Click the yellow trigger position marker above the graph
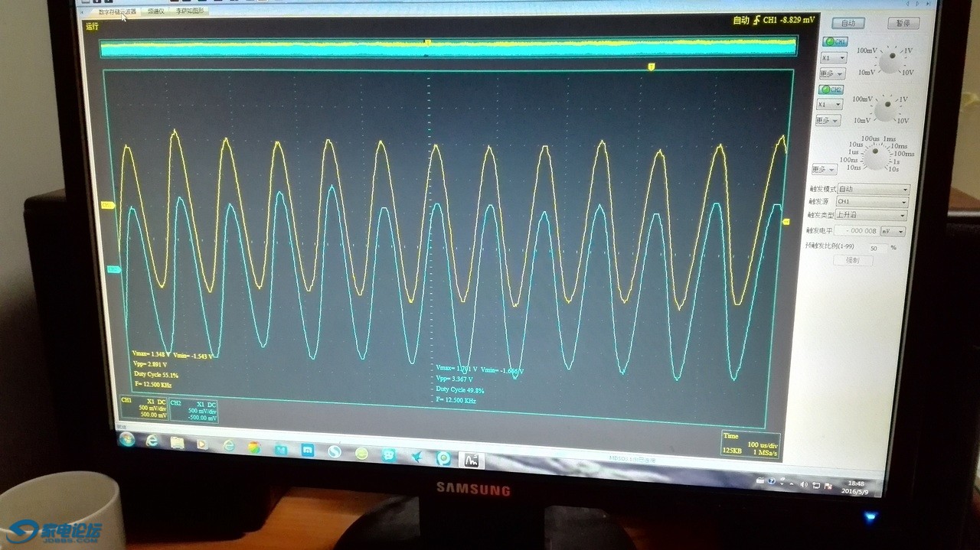The image size is (980, 550). click(651, 67)
